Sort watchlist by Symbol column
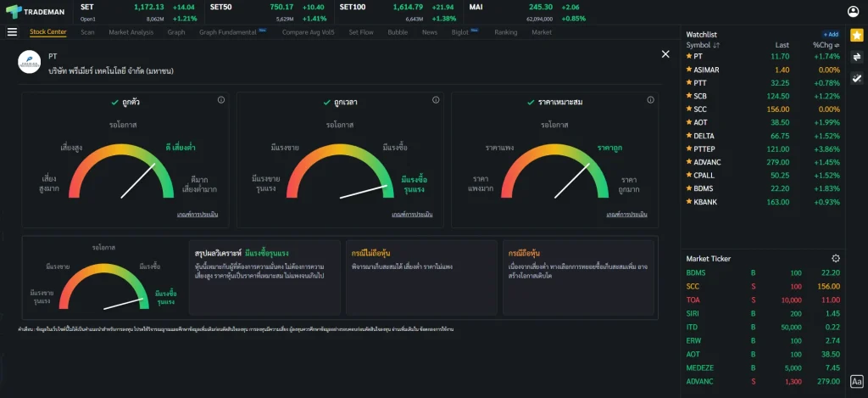868x398 pixels. [704, 45]
